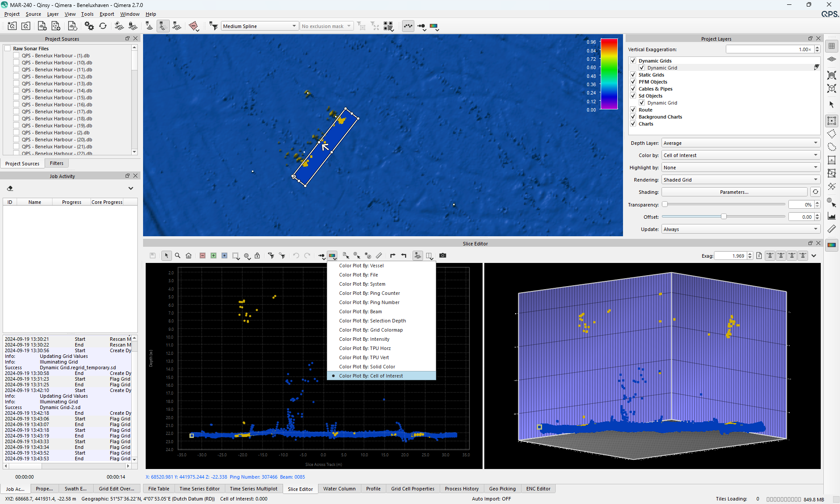Click shading refresh button beside Parameters
Image resolution: width=840 pixels, height=504 pixels.
point(815,192)
